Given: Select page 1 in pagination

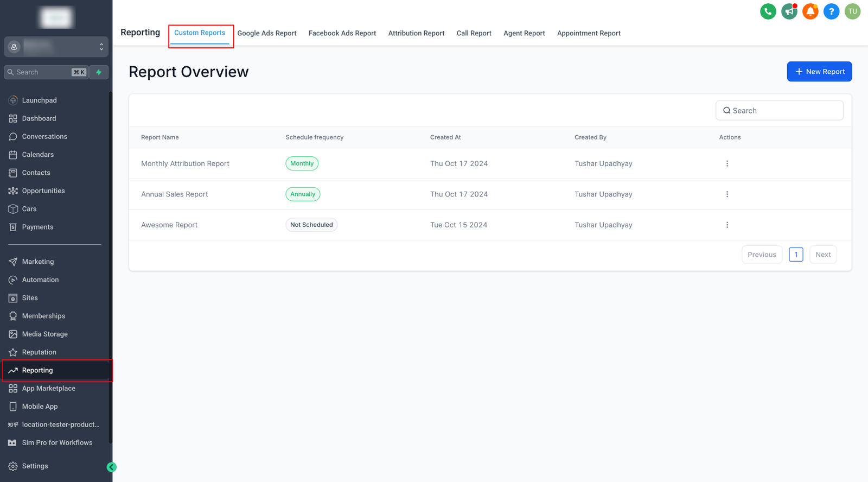Looking at the screenshot, I should click(x=796, y=255).
